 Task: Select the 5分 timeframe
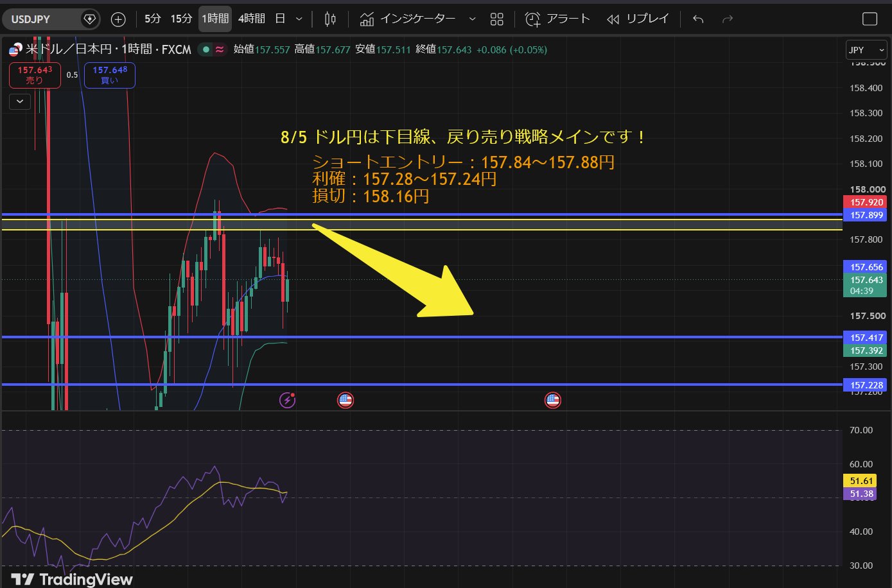(x=153, y=19)
